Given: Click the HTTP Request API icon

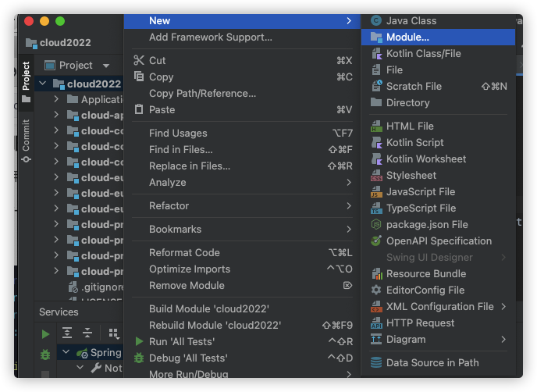Looking at the screenshot, I should [x=376, y=323].
